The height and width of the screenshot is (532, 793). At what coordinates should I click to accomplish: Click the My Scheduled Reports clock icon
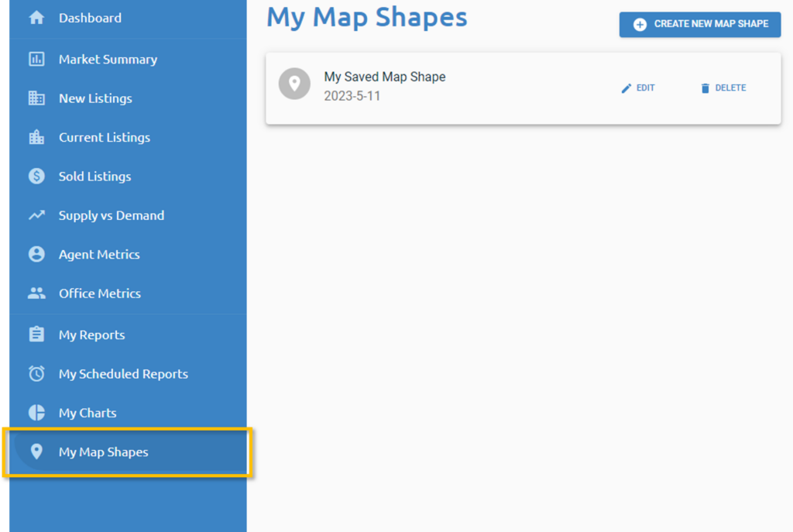coord(36,374)
